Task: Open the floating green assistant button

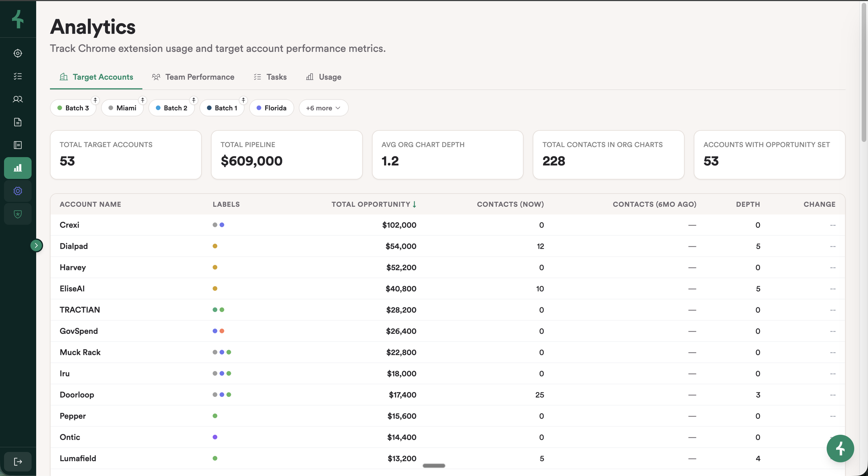Action: click(x=840, y=448)
